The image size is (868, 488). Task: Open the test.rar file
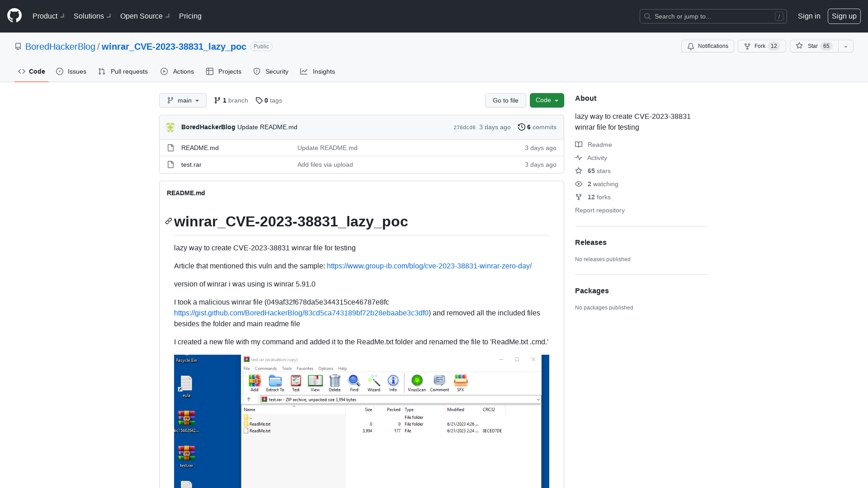191,164
